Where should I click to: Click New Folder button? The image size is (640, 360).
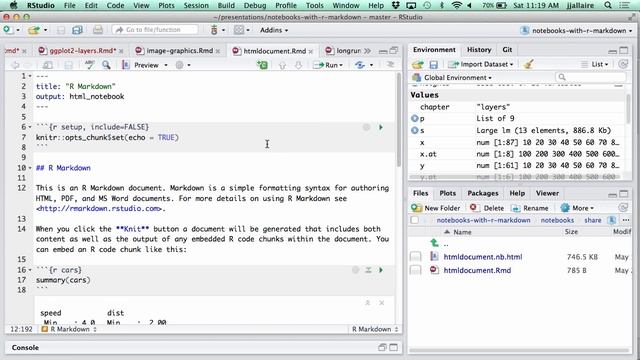436,208
